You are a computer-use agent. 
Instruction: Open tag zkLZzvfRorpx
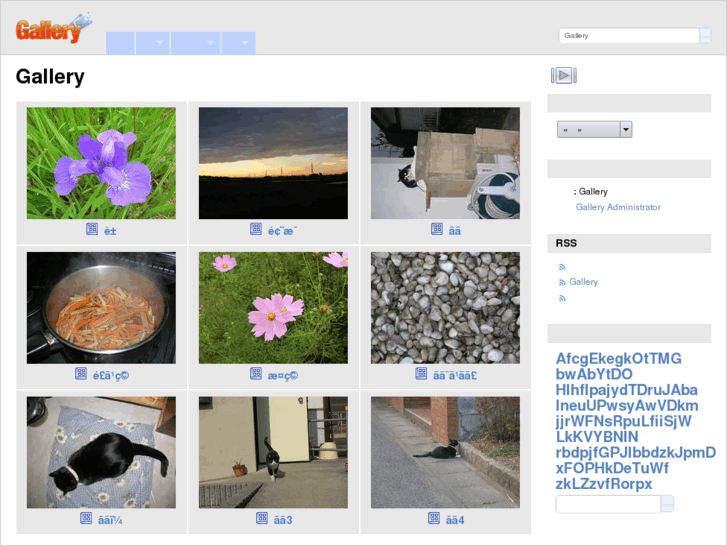pyautogui.click(x=604, y=484)
